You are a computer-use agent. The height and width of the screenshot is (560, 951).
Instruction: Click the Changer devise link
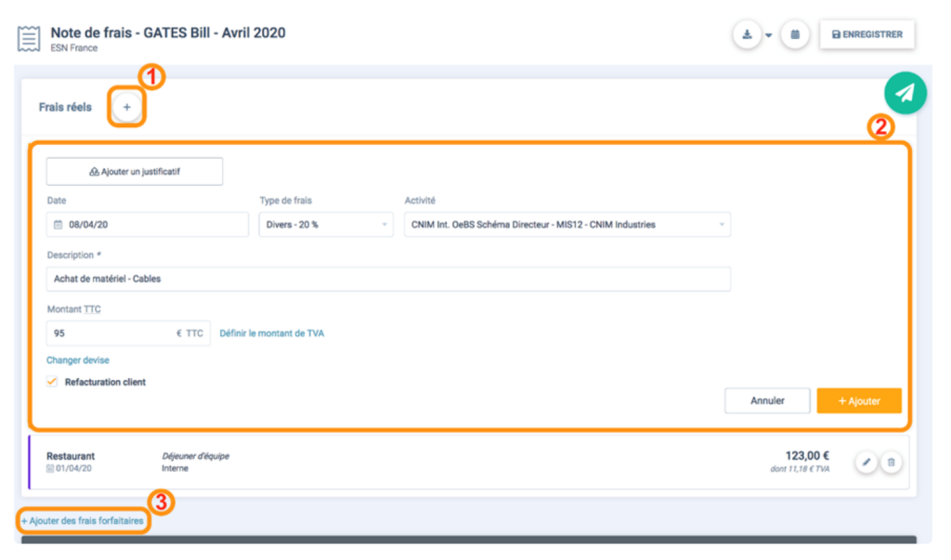point(78,360)
